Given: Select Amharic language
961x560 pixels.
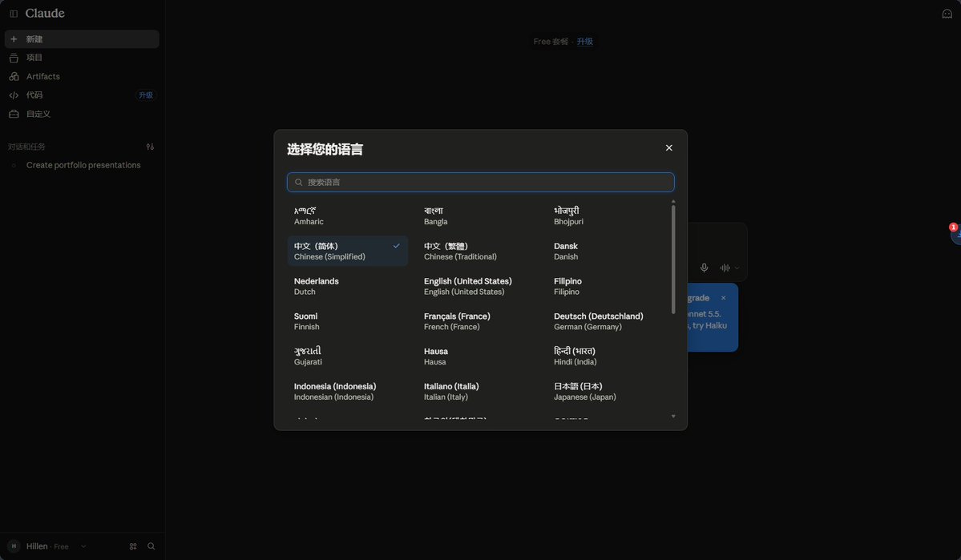Looking at the screenshot, I should [348, 216].
